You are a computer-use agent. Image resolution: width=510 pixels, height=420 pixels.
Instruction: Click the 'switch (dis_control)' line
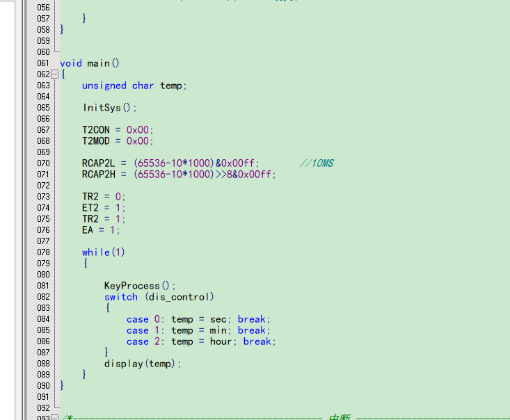click(x=159, y=297)
